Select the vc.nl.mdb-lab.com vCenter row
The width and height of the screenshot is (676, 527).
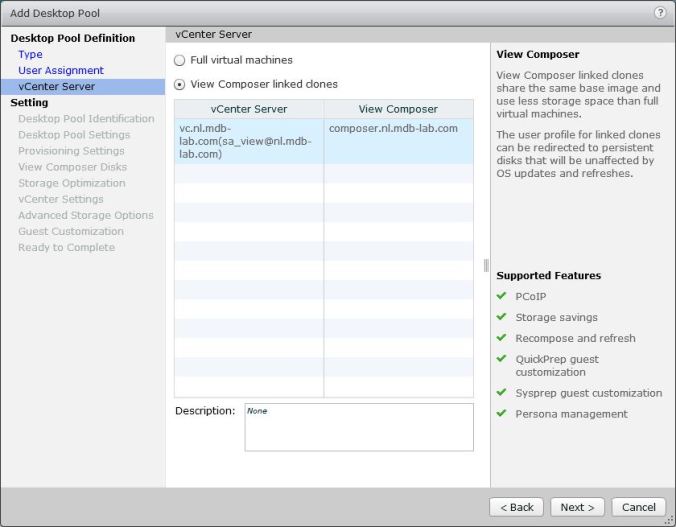(248, 141)
